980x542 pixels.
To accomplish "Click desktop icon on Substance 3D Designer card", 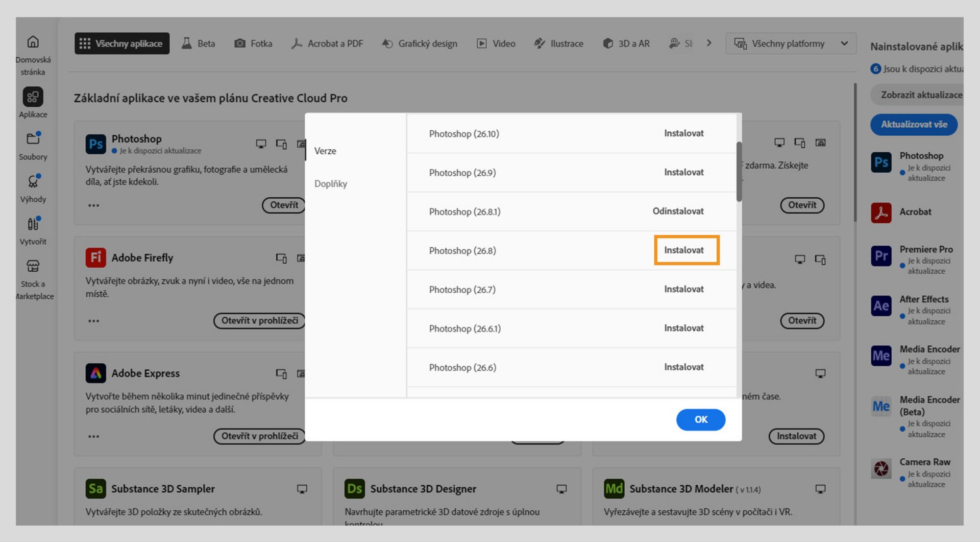I will pos(561,489).
